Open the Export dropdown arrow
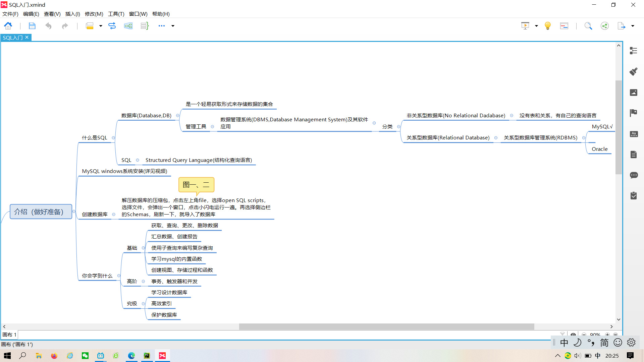 pyautogui.click(x=633, y=26)
